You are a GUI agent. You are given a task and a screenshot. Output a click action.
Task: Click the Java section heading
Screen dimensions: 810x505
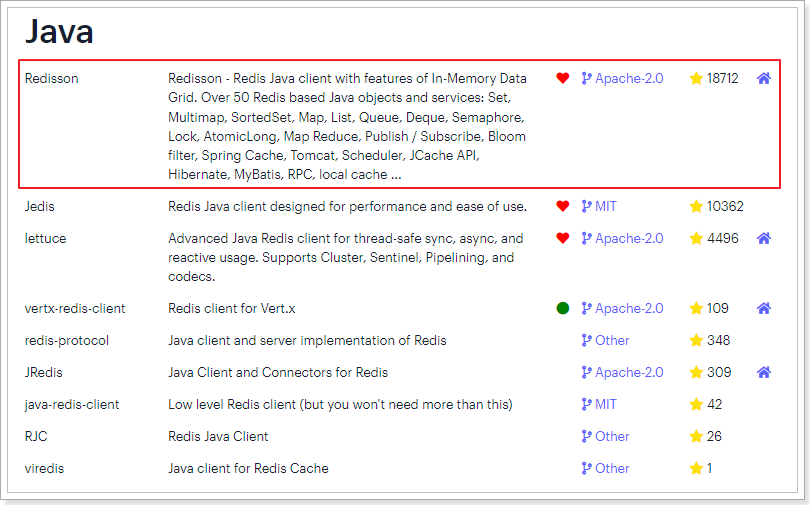[x=59, y=31]
